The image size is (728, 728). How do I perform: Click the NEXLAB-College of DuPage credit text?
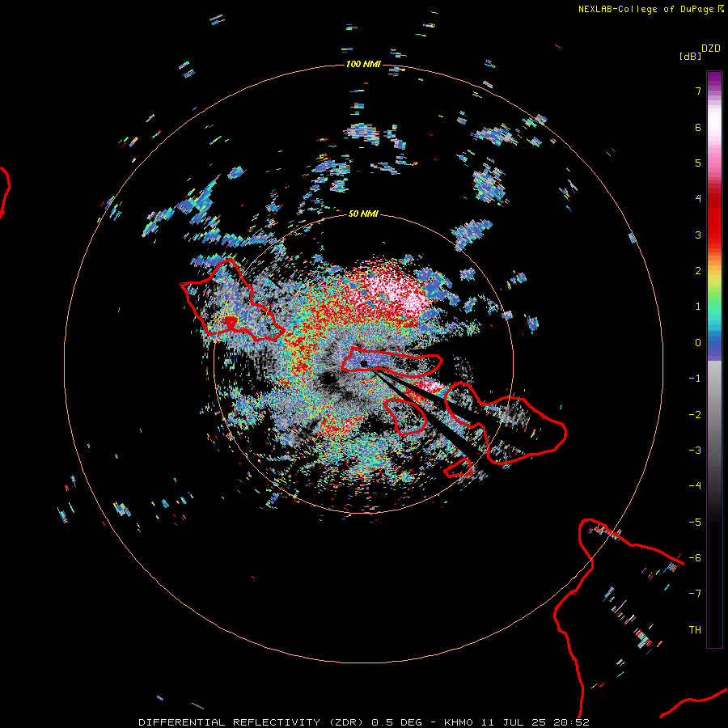[x=651, y=9]
